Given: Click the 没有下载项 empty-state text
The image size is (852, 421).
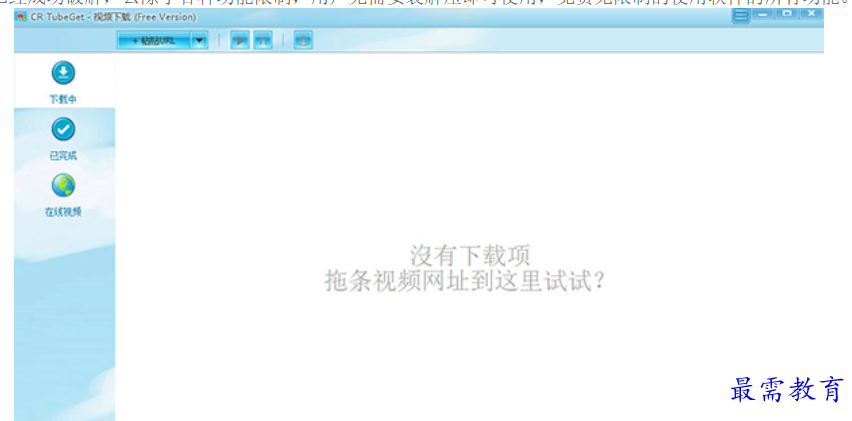Looking at the screenshot, I should pyautogui.click(x=469, y=255).
